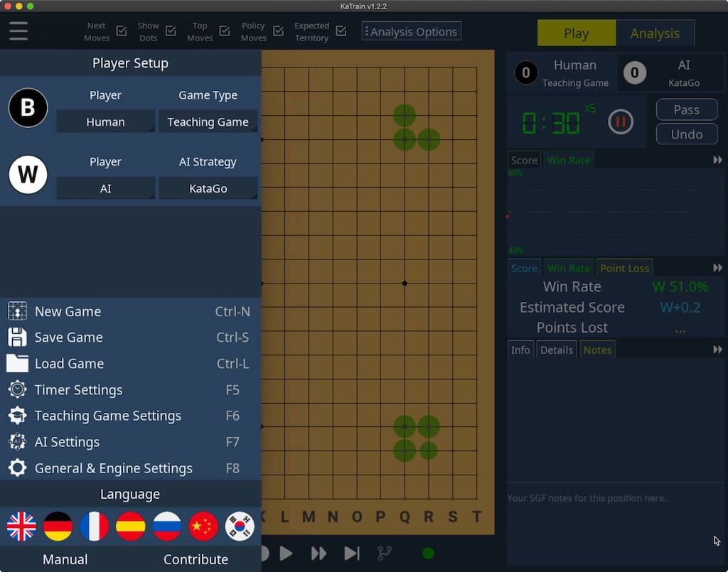The height and width of the screenshot is (572, 728).
Task: Click the Undo button
Action: [x=686, y=134]
